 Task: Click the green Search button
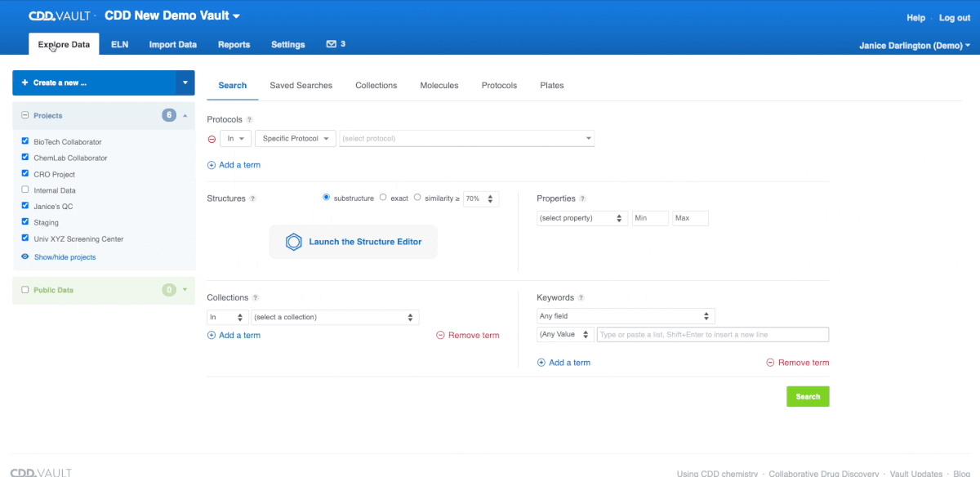[807, 396]
